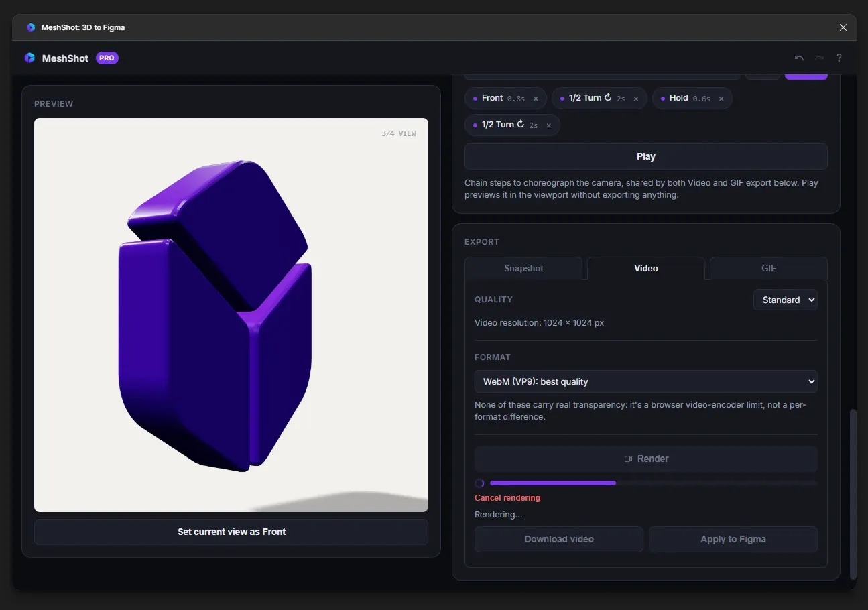Click the 3/4 VIEW label in the preview
Image resolution: width=868 pixels, height=610 pixels.
coord(399,133)
